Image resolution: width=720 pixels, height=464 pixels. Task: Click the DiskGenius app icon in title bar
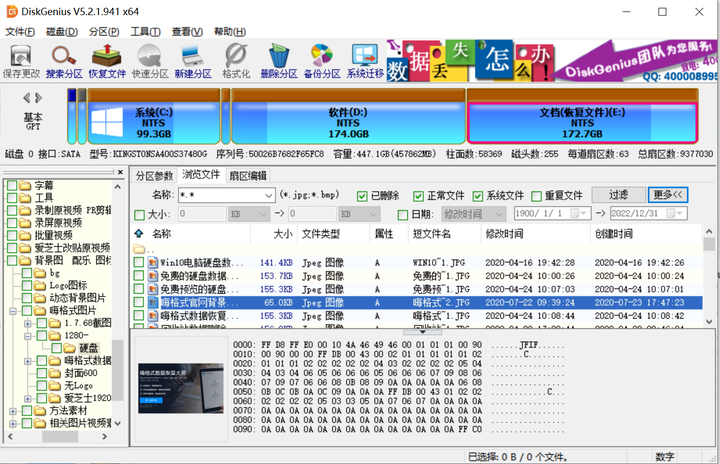[x=11, y=11]
